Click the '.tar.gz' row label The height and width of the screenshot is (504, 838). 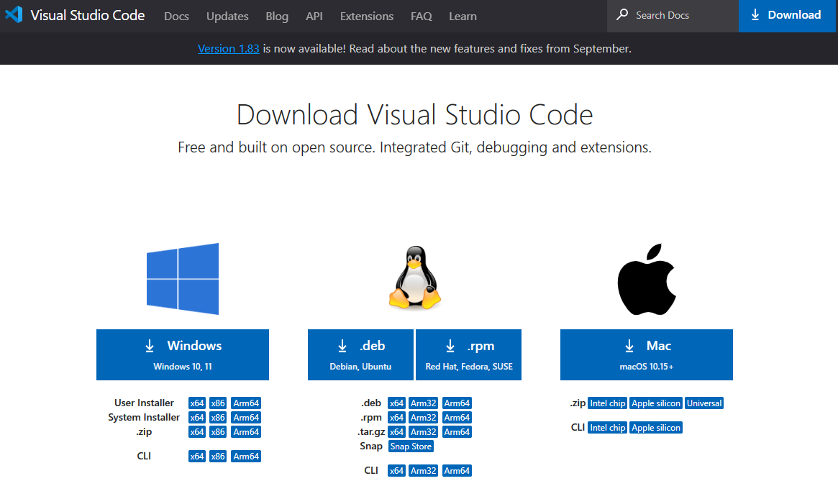click(371, 432)
